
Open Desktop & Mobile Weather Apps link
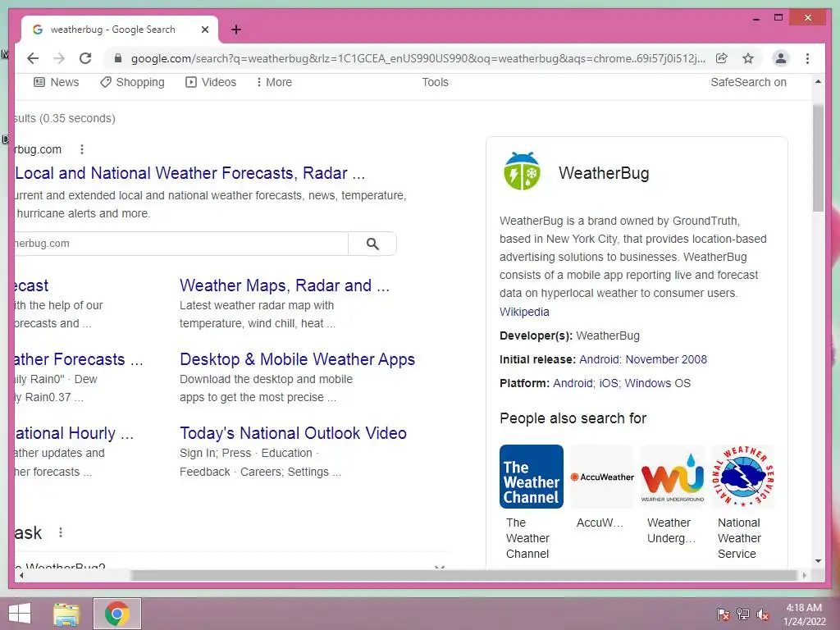click(297, 359)
